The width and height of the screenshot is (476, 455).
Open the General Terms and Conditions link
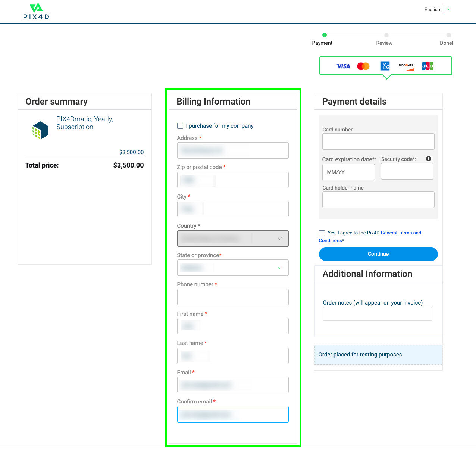[x=401, y=233]
